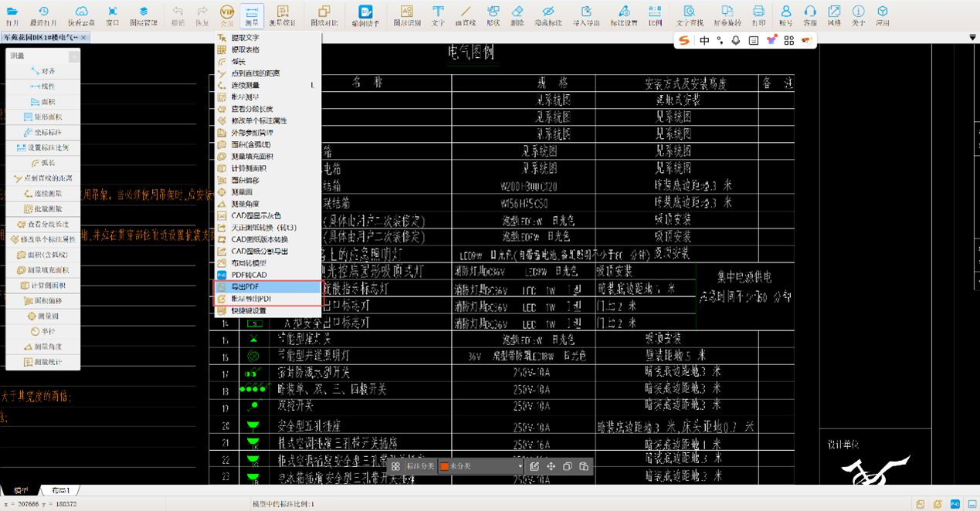980x511 pixels.
Task: Switch to the 布局1 layout tab
Action: pos(60,491)
